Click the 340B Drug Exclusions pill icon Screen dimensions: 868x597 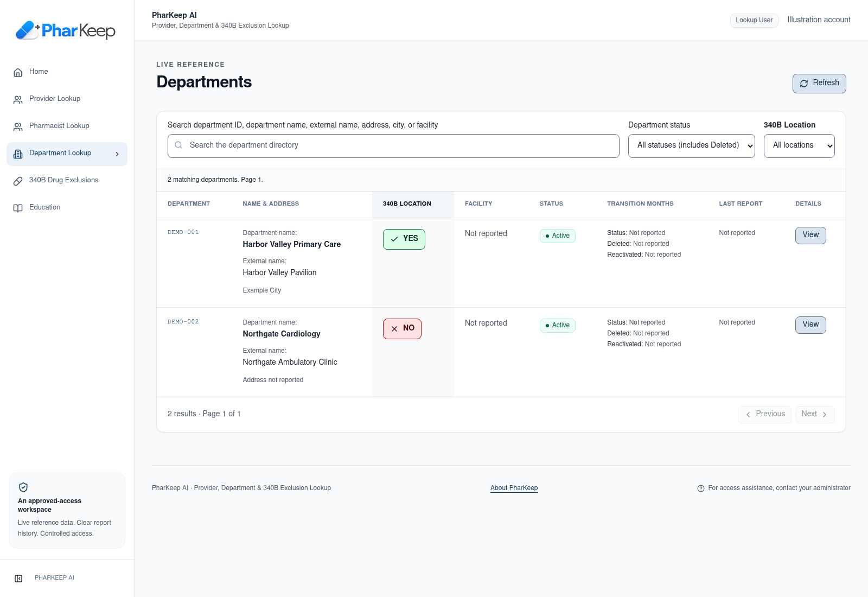(x=18, y=181)
